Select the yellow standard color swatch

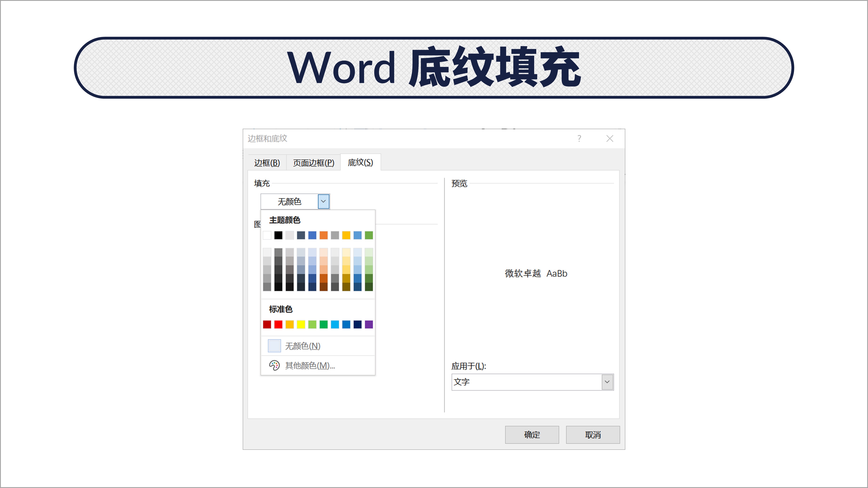pyautogui.click(x=301, y=324)
